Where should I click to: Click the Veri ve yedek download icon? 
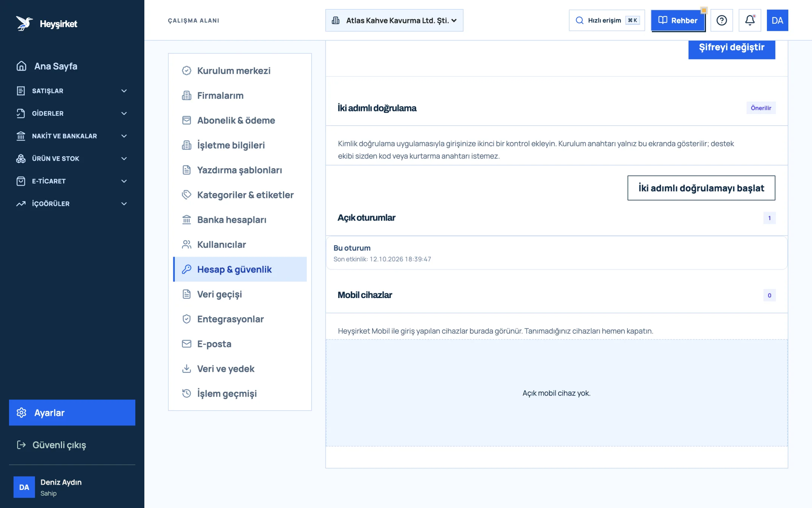[x=186, y=368]
